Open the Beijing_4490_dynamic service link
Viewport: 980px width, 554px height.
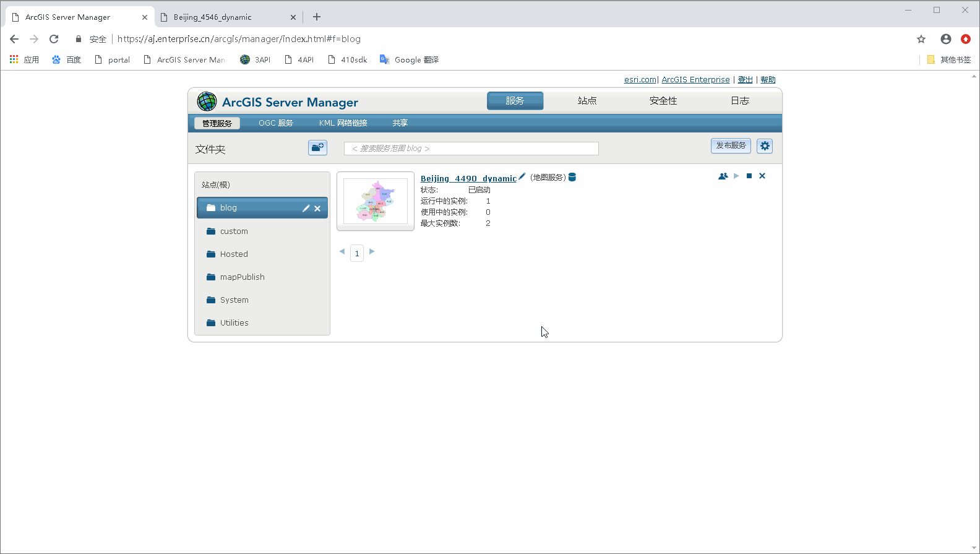coord(468,178)
